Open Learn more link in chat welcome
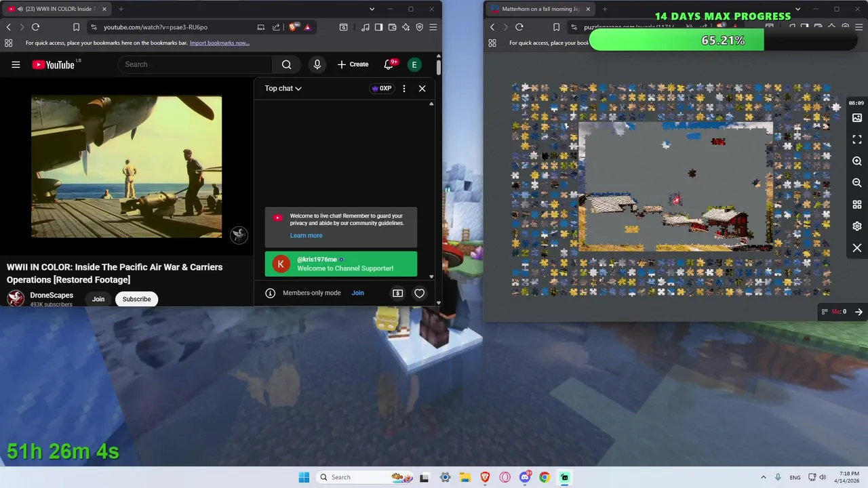The width and height of the screenshot is (868, 488). click(306, 235)
